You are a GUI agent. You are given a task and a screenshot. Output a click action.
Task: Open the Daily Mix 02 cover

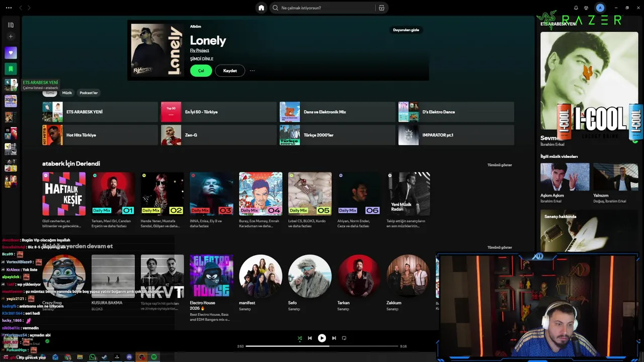click(x=163, y=194)
